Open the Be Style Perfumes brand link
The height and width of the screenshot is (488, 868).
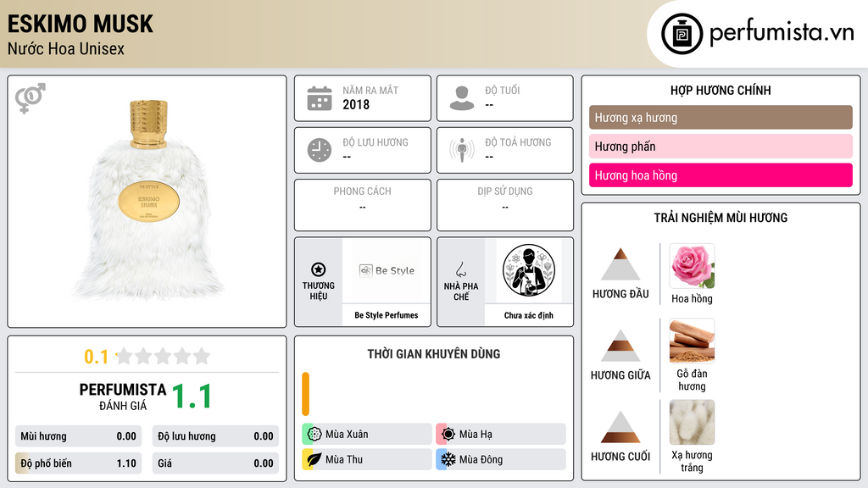click(387, 315)
